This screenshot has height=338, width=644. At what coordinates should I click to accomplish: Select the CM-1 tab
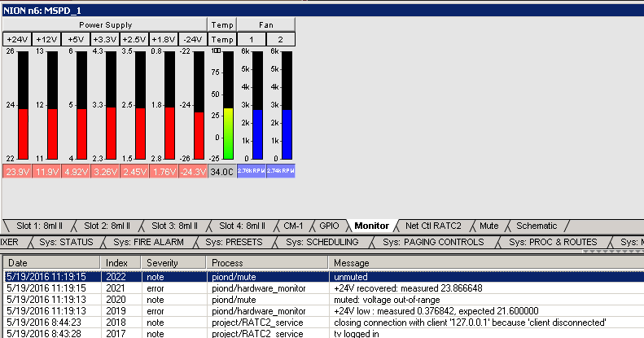pyautogui.click(x=294, y=226)
